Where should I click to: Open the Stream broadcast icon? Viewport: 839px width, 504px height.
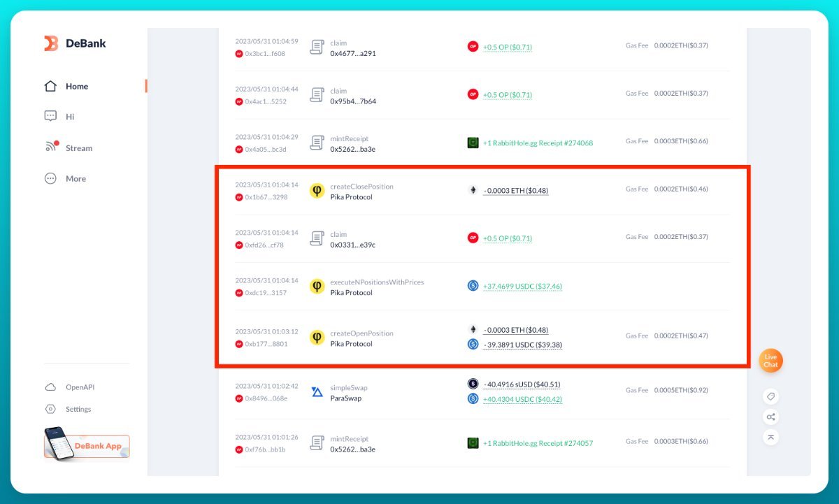51,147
